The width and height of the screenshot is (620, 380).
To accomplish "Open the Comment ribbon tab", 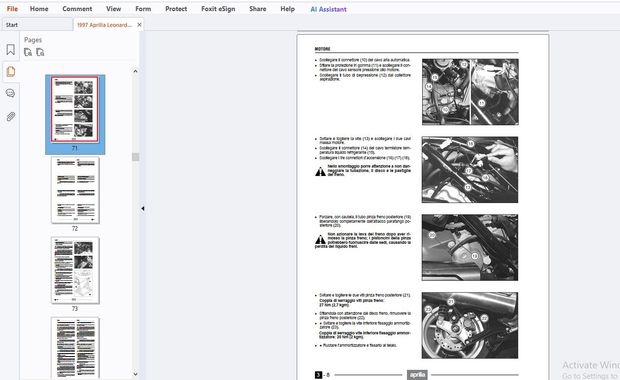I will pos(77,9).
